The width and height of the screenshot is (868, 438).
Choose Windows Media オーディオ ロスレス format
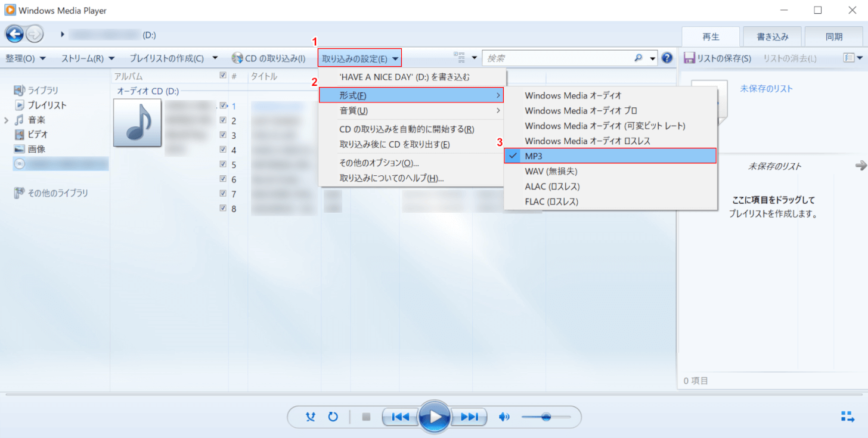(x=610, y=141)
